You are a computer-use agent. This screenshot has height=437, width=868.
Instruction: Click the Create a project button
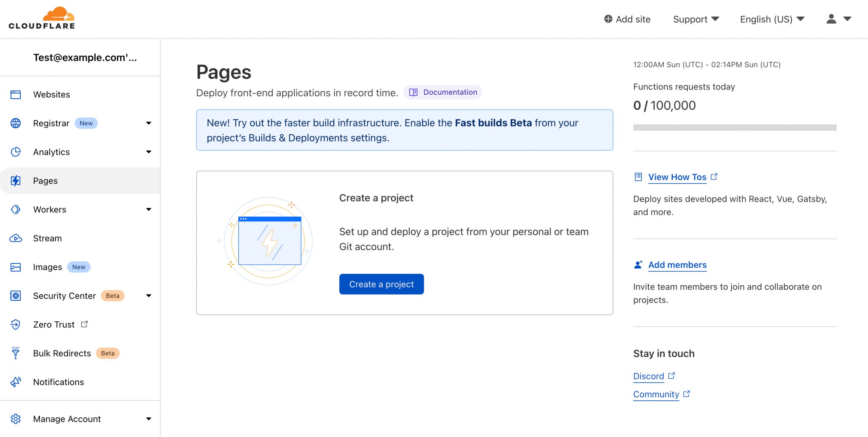[x=381, y=284]
